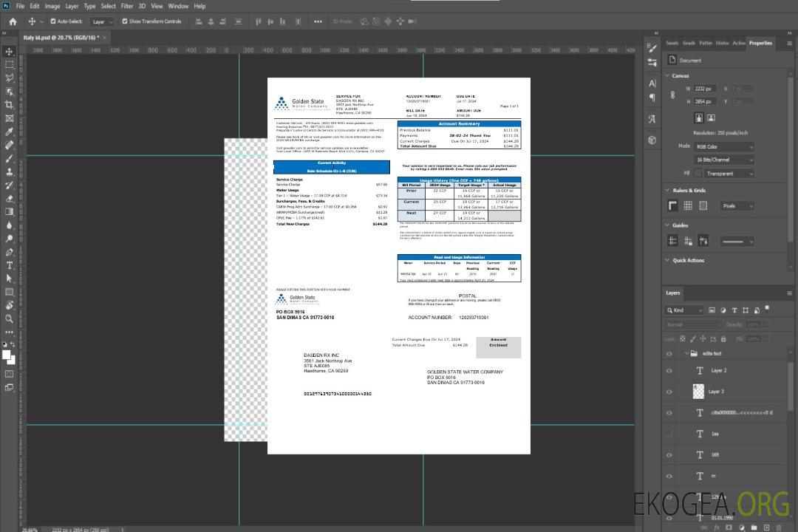Open the 3D cube panel icon
798x532 pixels.
(x=652, y=140)
